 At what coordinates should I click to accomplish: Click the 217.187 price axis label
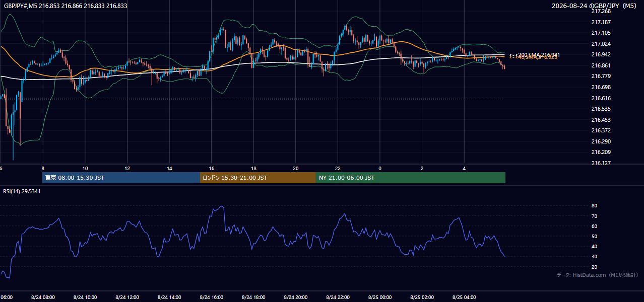pos(601,22)
